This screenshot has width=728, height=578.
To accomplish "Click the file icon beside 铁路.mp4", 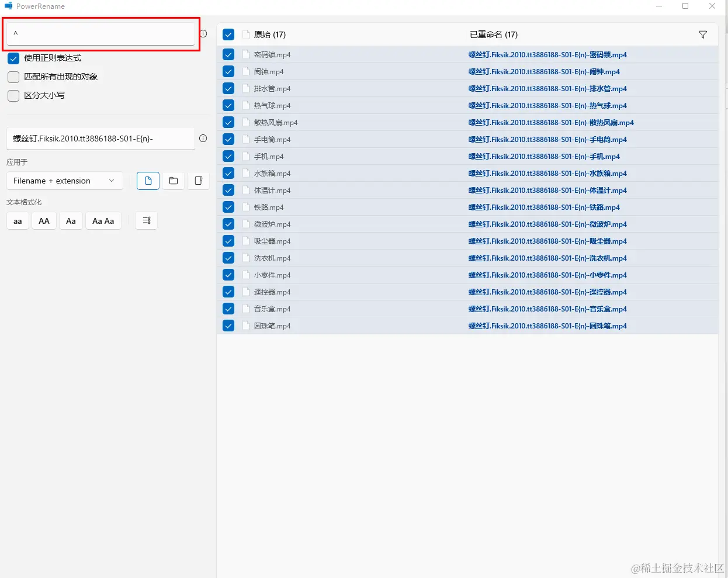I will [x=246, y=207].
